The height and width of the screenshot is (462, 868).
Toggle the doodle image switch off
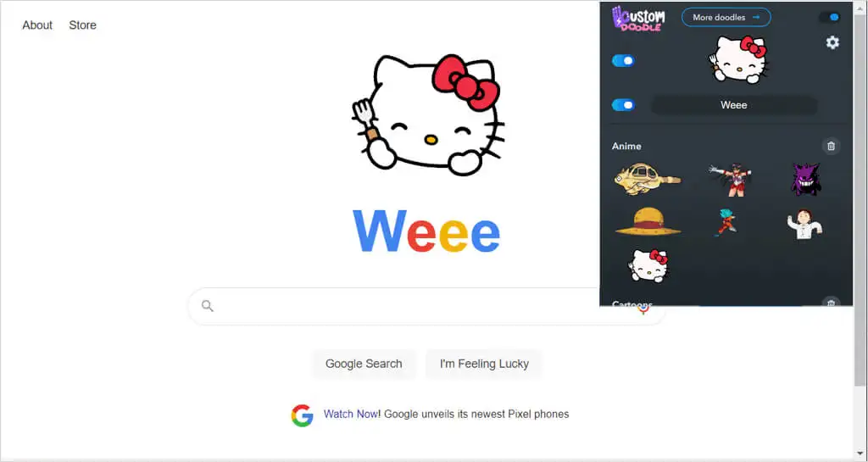623,61
